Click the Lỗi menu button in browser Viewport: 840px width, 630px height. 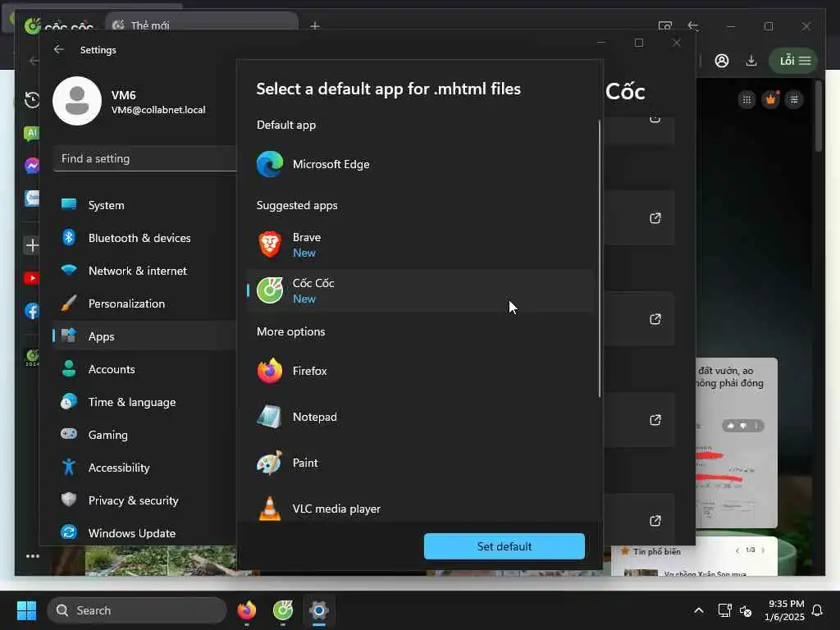[x=794, y=61]
